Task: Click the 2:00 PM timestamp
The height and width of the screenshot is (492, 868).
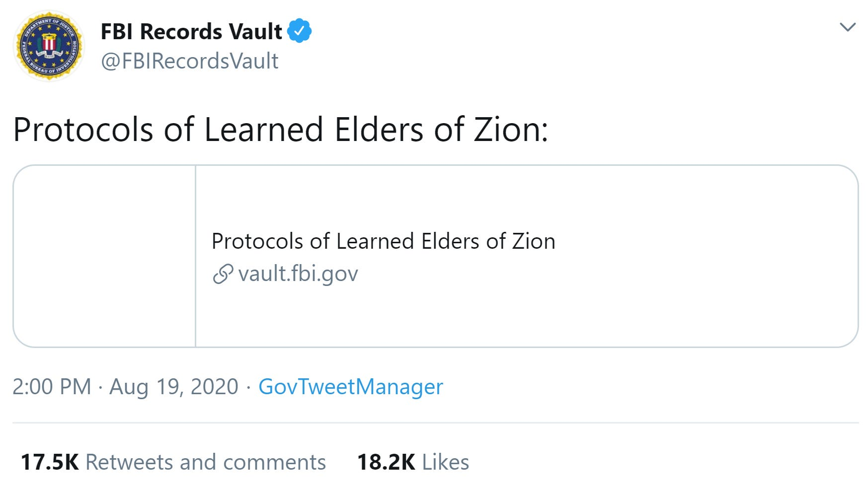Action: pyautogui.click(x=52, y=387)
